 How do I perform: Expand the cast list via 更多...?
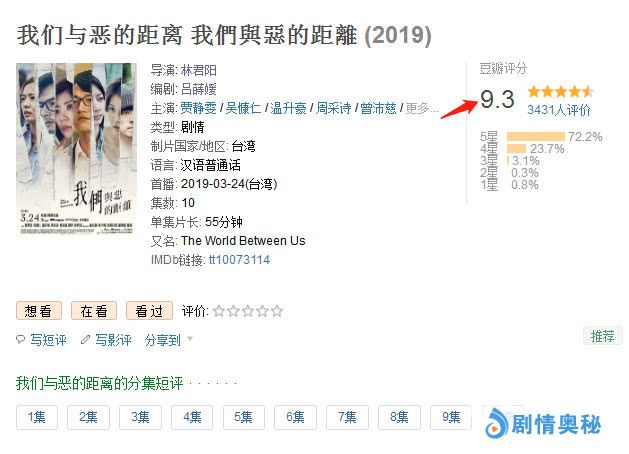tap(421, 108)
